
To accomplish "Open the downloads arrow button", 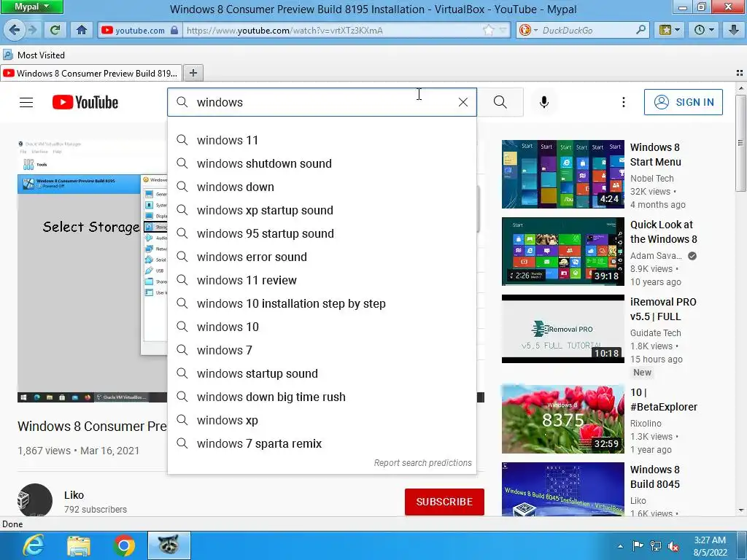I will coord(734,31).
